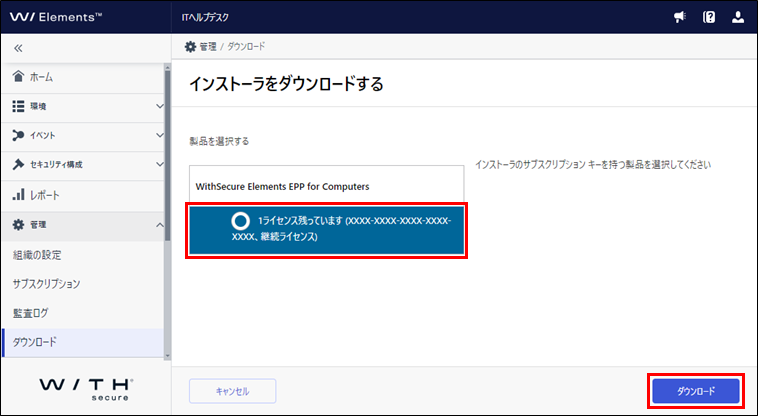Click the WITH secure logo in sidebar footer
Viewport: 758px width, 416px height.
[x=86, y=389]
